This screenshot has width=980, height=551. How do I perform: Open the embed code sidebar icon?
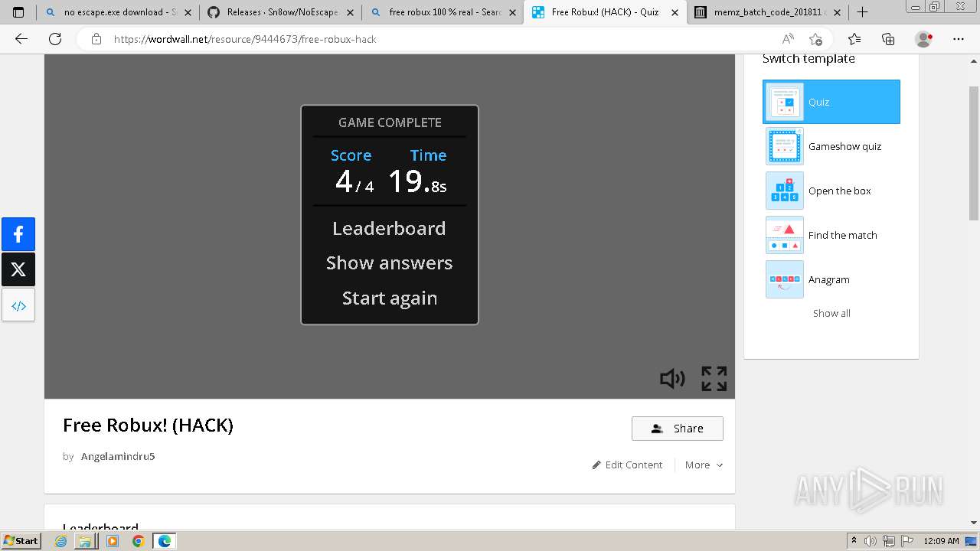[x=18, y=305]
